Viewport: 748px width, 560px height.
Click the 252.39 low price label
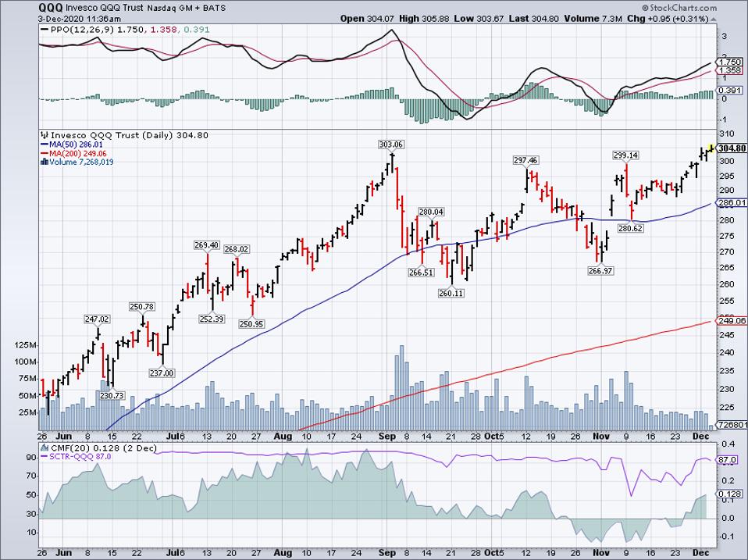(212, 319)
